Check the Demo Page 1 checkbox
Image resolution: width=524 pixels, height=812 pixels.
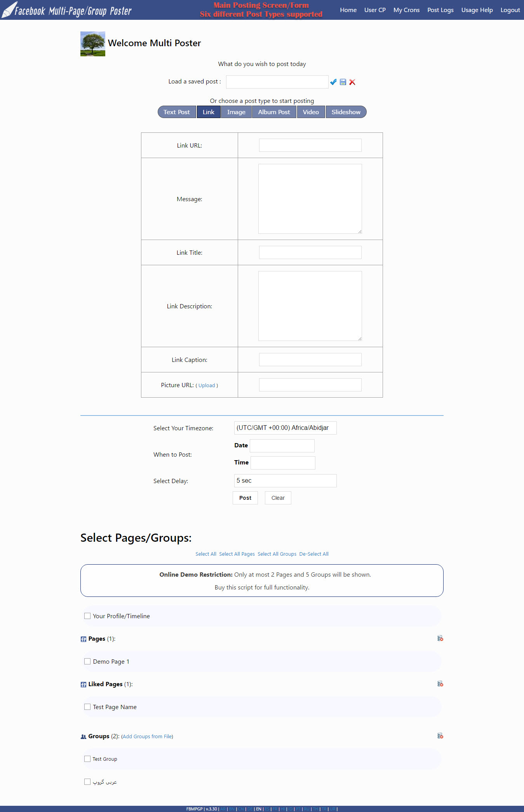pyautogui.click(x=87, y=661)
